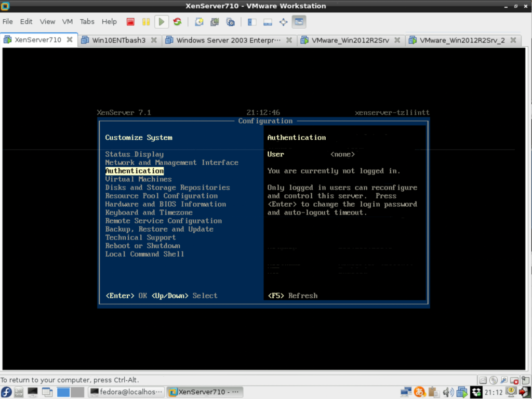Viewport: 532px width, 399px height.
Task: Close the Win10ENTbash3 tab
Action: tap(154, 40)
